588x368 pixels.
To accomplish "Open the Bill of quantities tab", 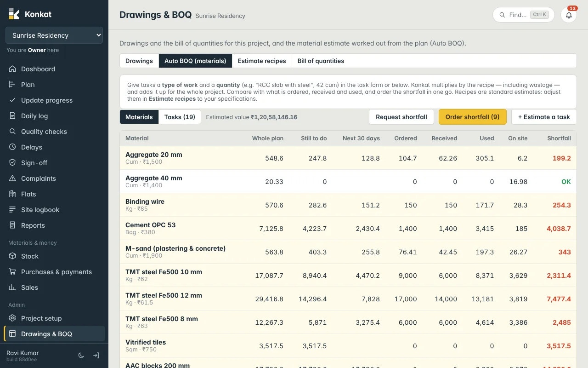I will coord(321,61).
